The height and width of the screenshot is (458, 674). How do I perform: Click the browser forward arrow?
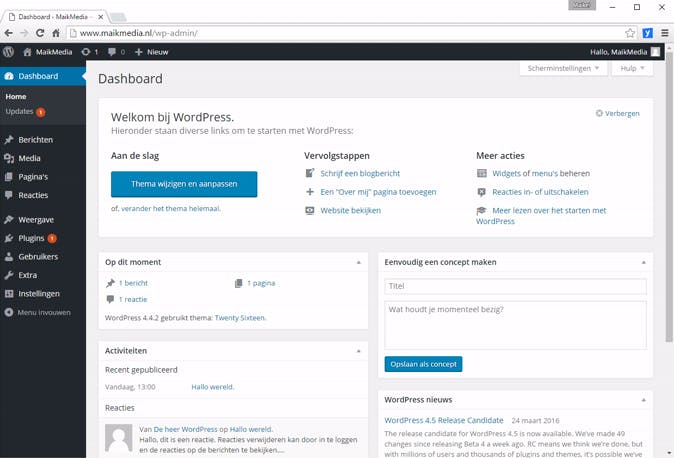pyautogui.click(x=24, y=33)
